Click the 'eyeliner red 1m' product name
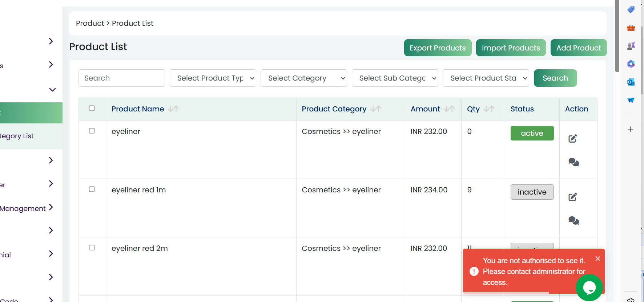 (139, 190)
